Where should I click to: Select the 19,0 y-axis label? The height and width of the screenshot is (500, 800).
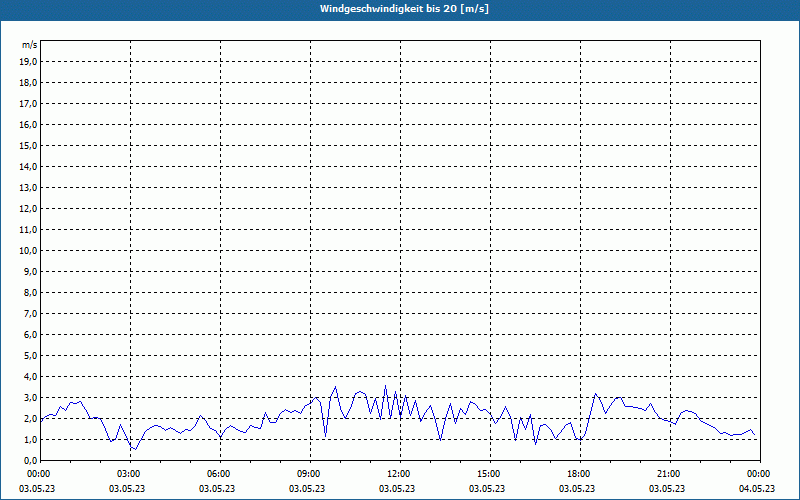coord(30,62)
